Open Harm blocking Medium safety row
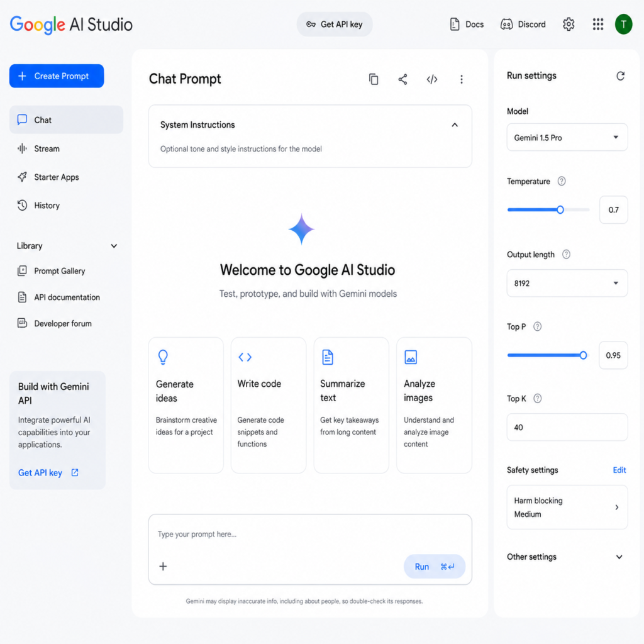The height and width of the screenshot is (644, 644). click(567, 508)
